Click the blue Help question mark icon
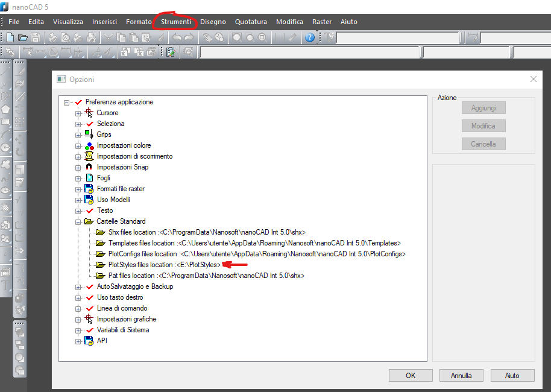 310,37
